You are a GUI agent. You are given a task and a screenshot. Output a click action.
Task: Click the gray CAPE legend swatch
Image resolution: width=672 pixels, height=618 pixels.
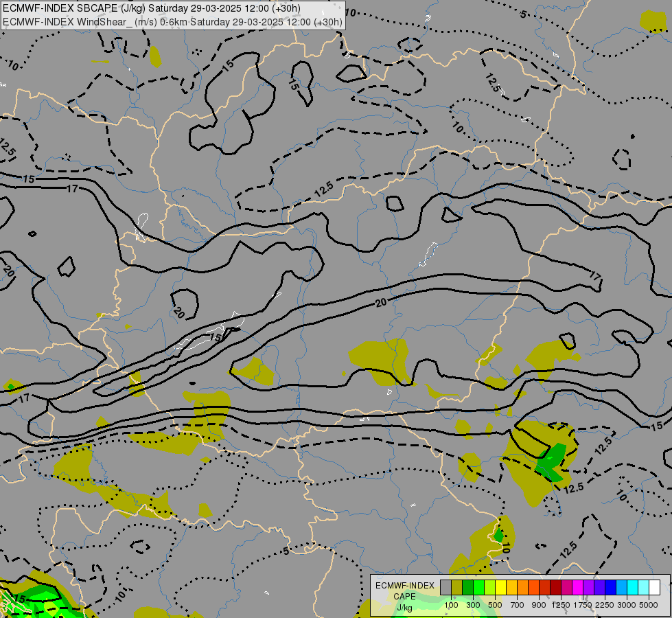[445, 588]
